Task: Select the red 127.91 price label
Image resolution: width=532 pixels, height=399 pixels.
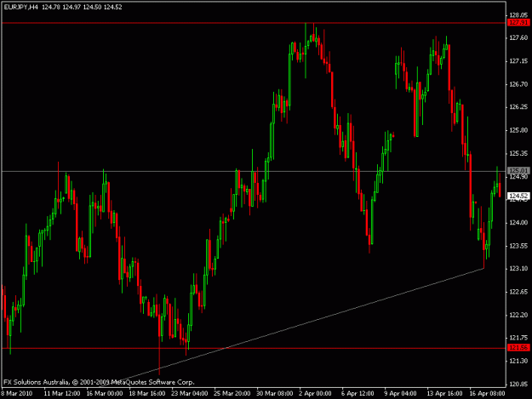Action: click(x=518, y=23)
